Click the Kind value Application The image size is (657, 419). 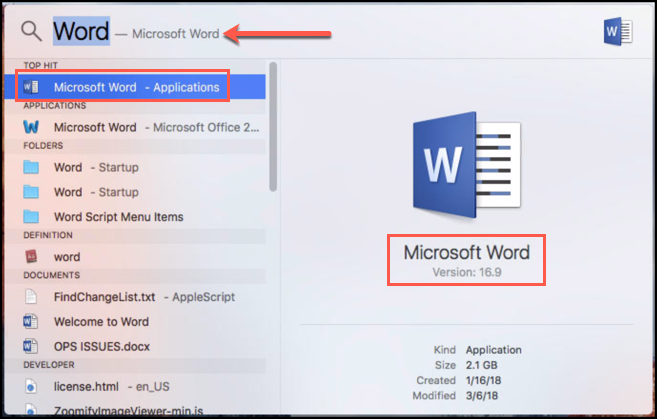pyautogui.click(x=494, y=350)
